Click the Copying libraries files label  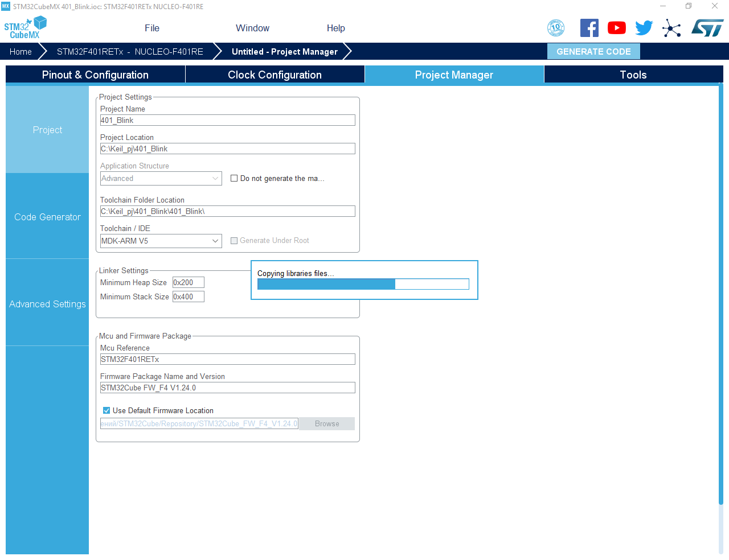296,273
